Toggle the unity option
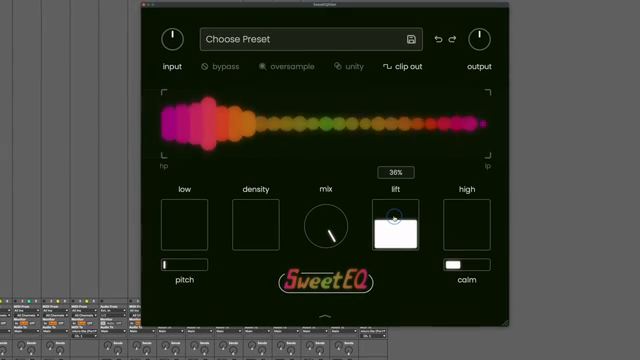Viewport: 640px width, 360px height. (349, 67)
